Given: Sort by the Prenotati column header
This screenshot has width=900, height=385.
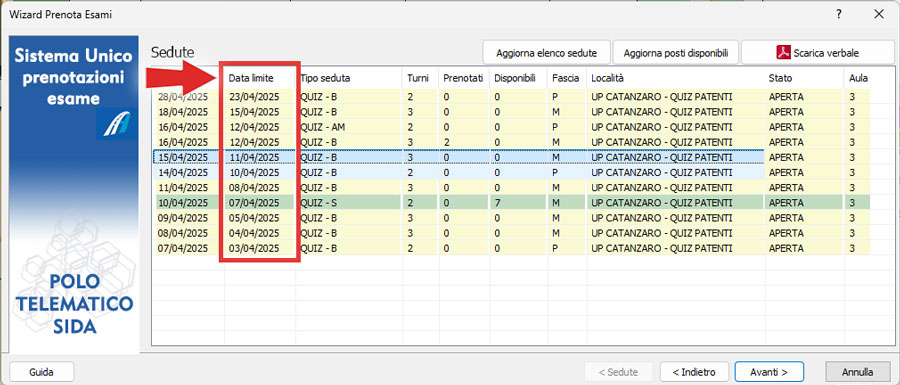Looking at the screenshot, I should (463, 78).
